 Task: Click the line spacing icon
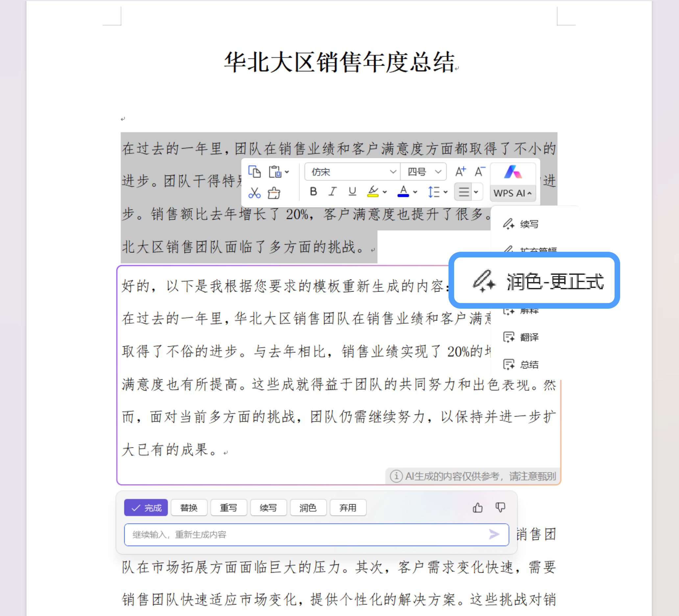(x=434, y=192)
